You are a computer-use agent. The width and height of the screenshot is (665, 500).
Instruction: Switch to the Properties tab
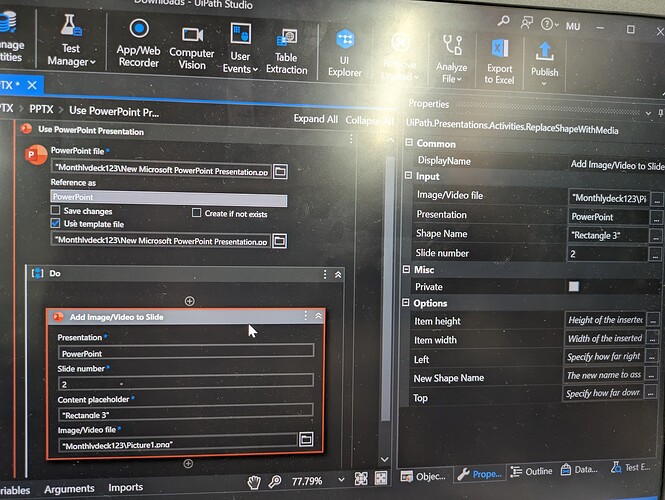pyautogui.click(x=480, y=474)
